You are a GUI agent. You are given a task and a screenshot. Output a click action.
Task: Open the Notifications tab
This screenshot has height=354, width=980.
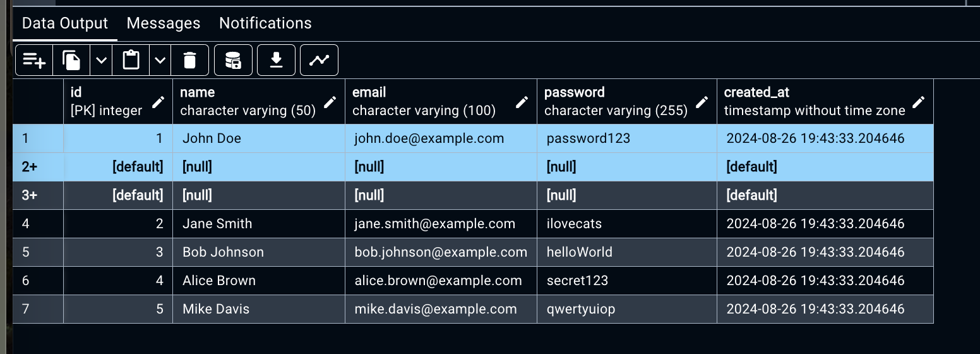pyautogui.click(x=265, y=23)
